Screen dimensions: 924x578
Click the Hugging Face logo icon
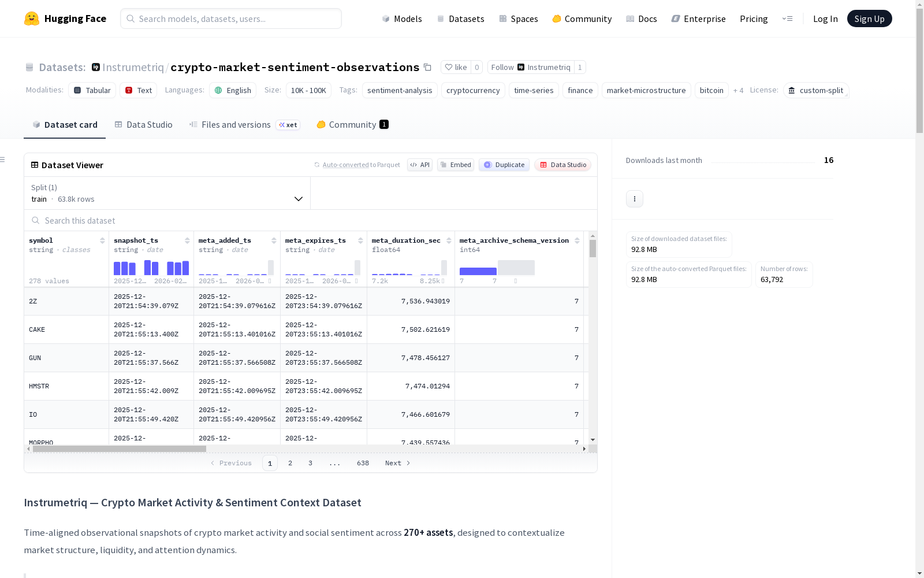(x=32, y=18)
